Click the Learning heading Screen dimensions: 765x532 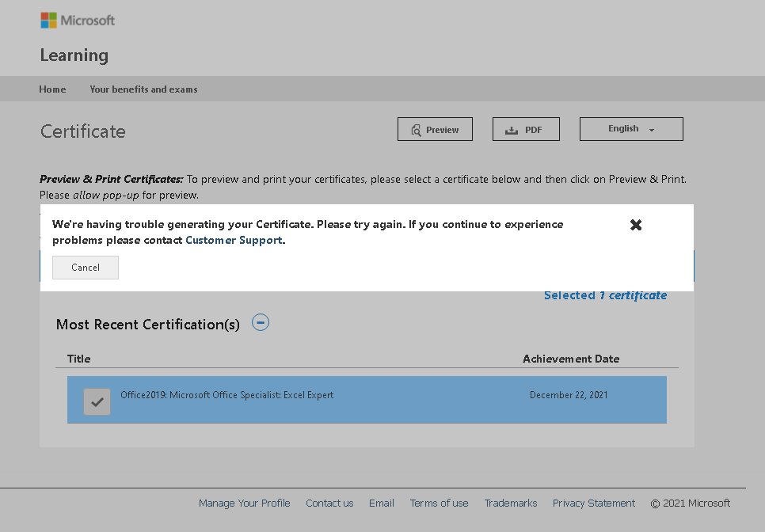[x=74, y=55]
